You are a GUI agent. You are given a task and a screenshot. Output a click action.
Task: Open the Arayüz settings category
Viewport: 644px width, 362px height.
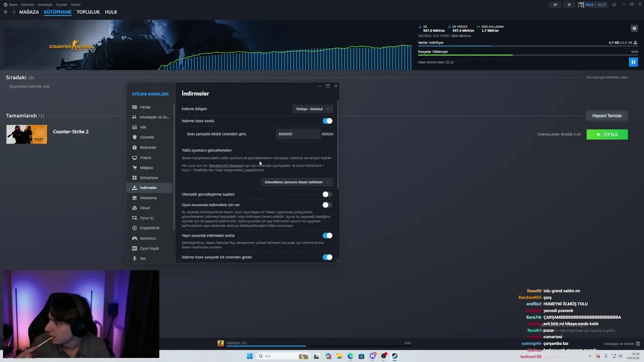tap(149, 157)
